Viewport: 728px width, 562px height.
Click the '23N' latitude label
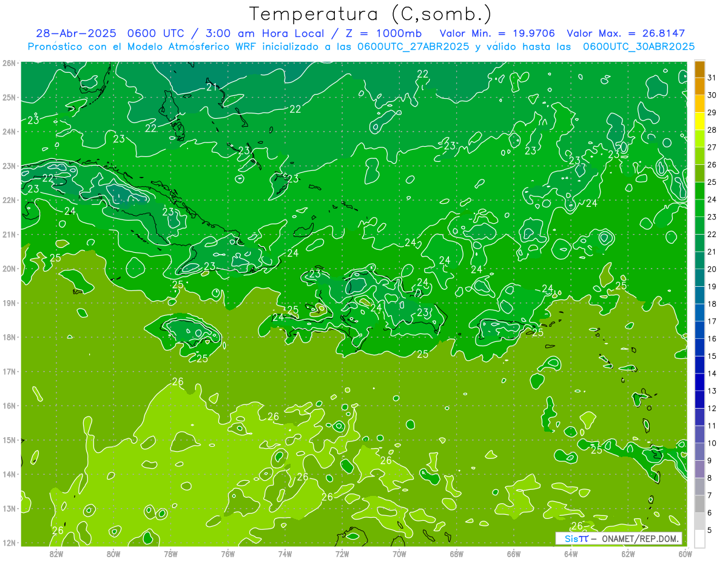pyautogui.click(x=9, y=166)
